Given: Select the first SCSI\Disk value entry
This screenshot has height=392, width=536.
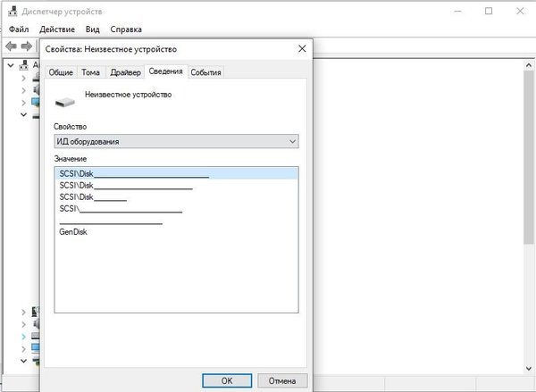Looking at the screenshot, I should tap(134, 173).
